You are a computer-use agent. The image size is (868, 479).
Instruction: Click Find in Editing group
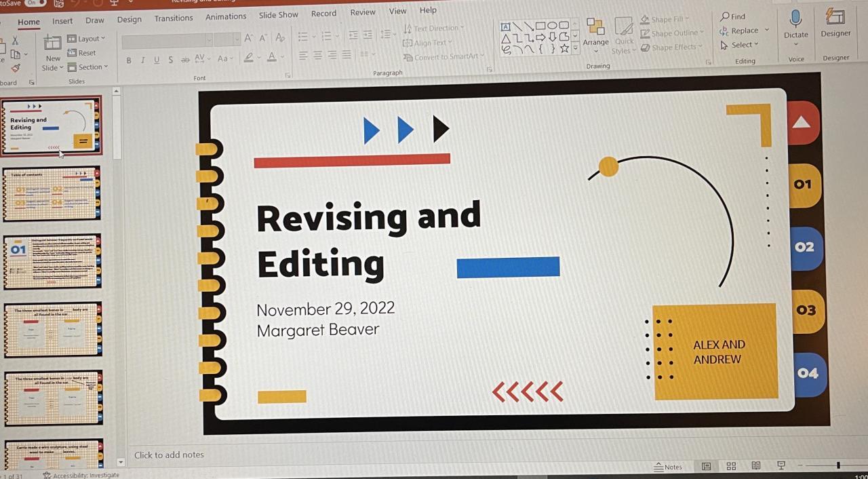click(x=733, y=16)
